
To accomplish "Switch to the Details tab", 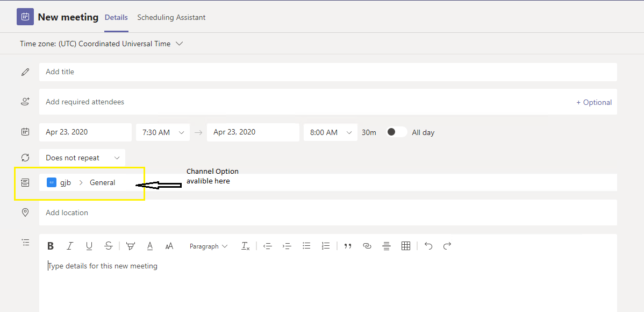I will [x=116, y=17].
